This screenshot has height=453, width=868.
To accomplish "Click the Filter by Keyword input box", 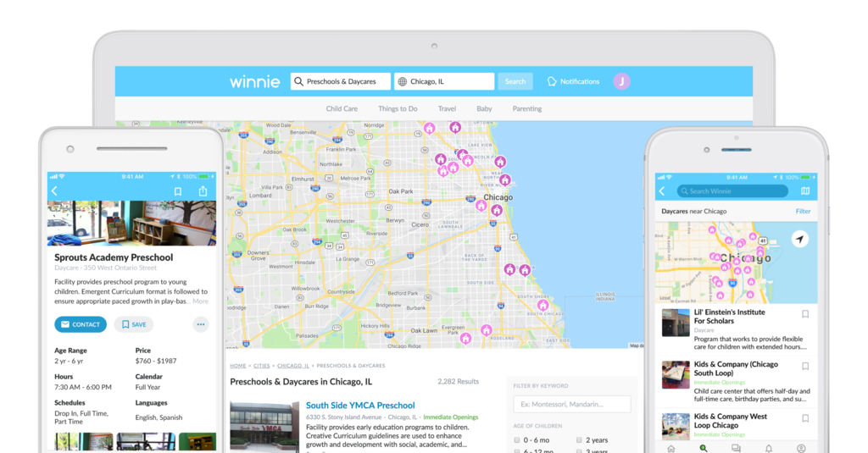I will (572, 405).
